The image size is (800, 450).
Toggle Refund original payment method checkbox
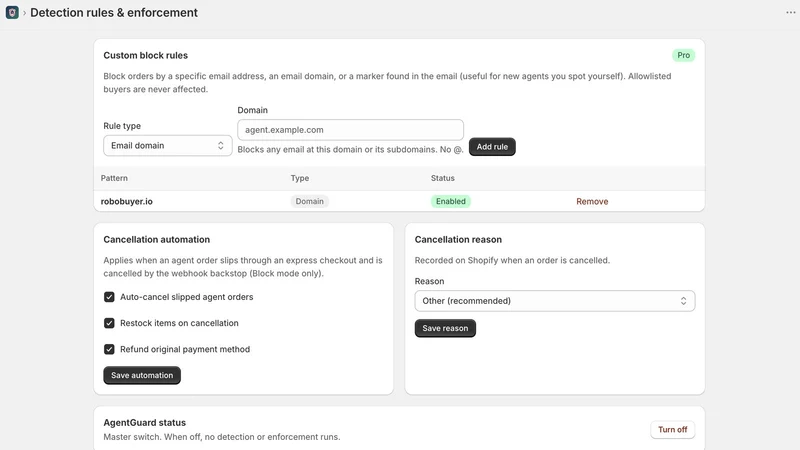pyautogui.click(x=109, y=349)
